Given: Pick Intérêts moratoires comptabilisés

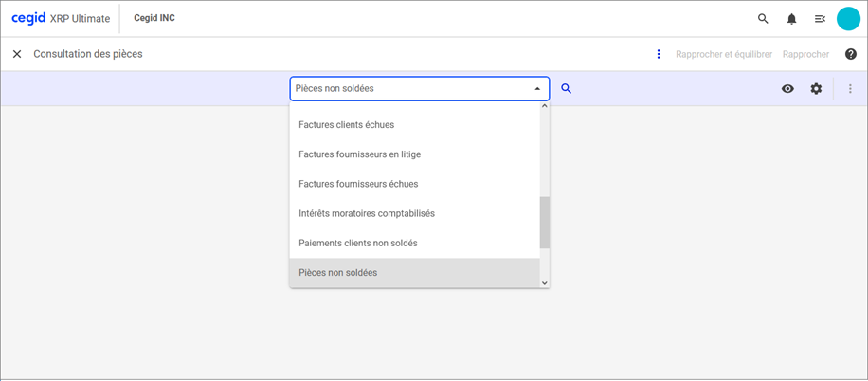Looking at the screenshot, I should click(x=366, y=213).
